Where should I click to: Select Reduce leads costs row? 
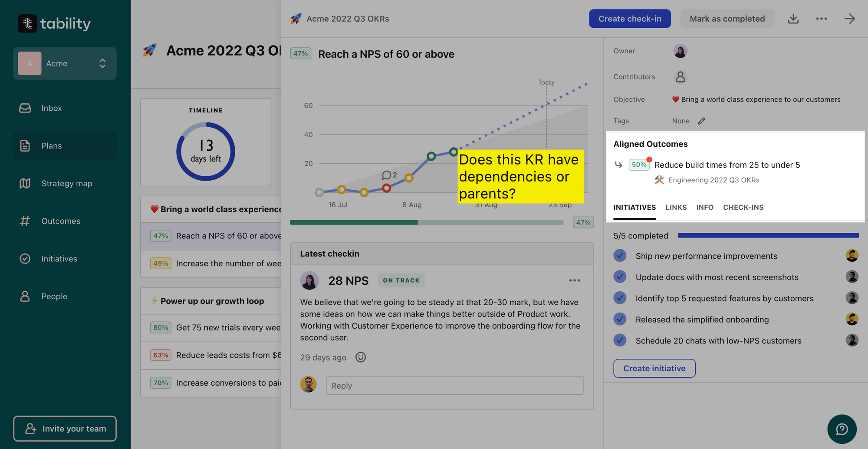coord(211,355)
